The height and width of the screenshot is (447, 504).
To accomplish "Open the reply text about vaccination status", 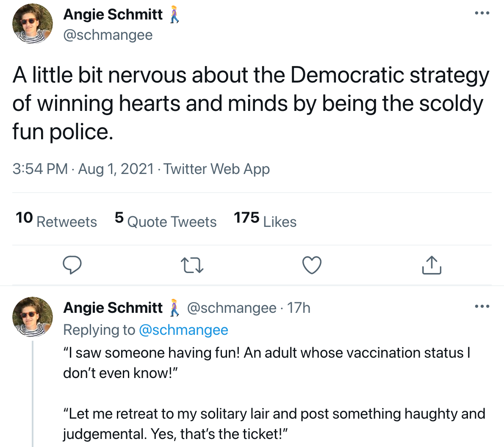I will click(x=267, y=363).
